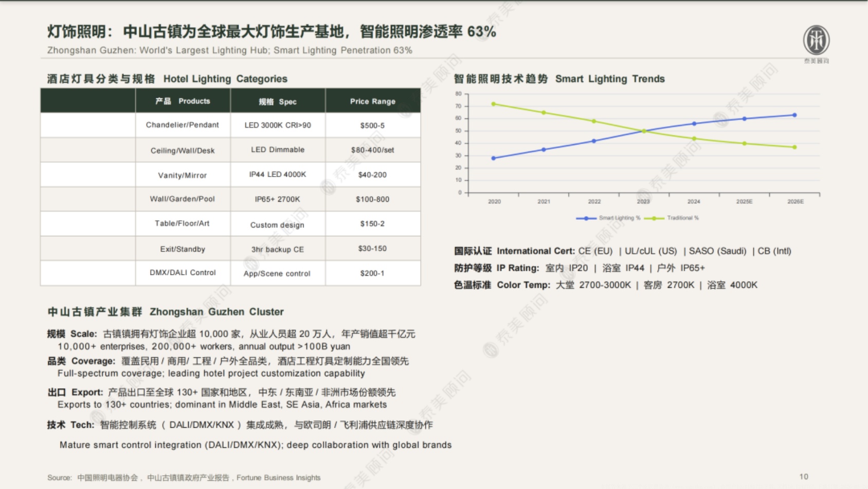Screen dimensions: 868x489
Task: Click the 'Products' column header
Action: click(x=183, y=101)
